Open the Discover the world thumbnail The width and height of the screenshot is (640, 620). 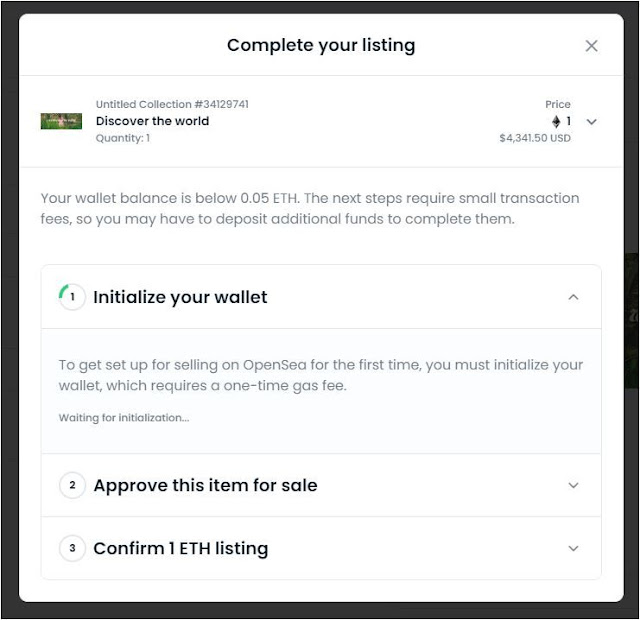click(x=61, y=121)
